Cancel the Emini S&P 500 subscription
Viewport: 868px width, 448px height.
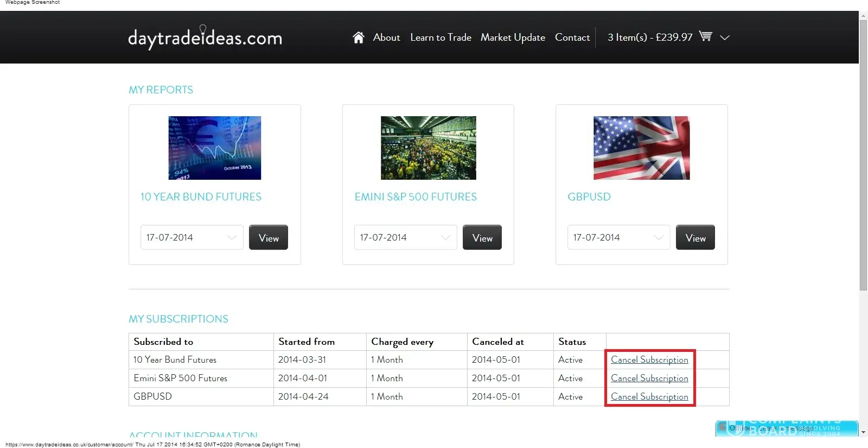pos(649,378)
